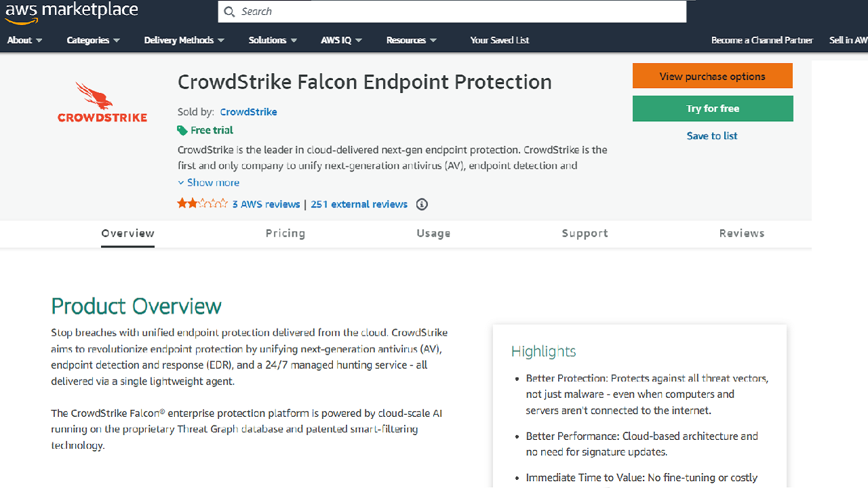Click the search magnifier icon
This screenshot has width=868, height=488.
click(229, 12)
